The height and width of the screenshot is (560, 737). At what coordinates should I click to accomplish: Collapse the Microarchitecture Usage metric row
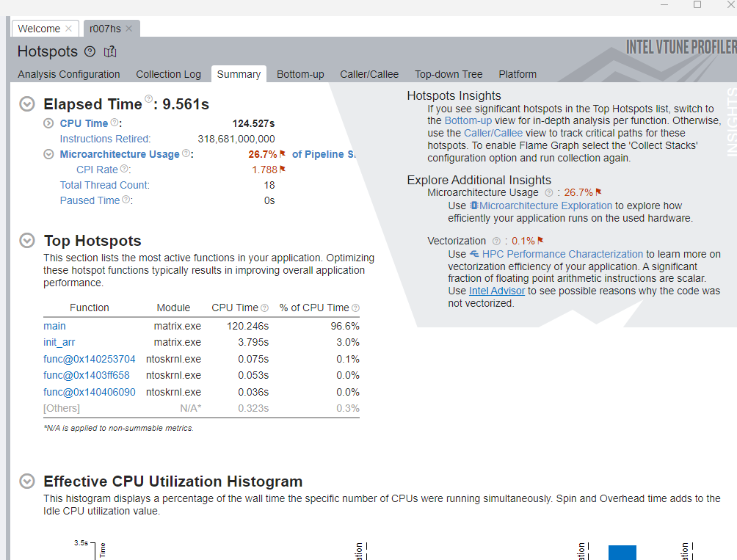coord(48,154)
